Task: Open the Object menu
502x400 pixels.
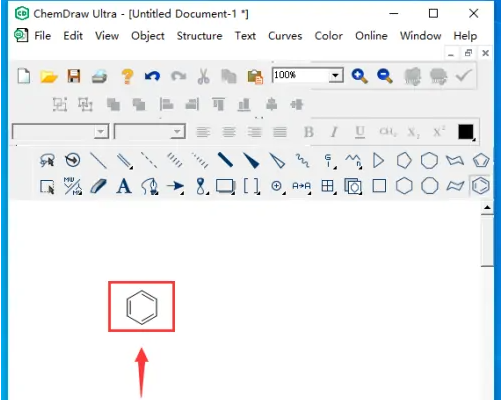Action: click(x=148, y=36)
